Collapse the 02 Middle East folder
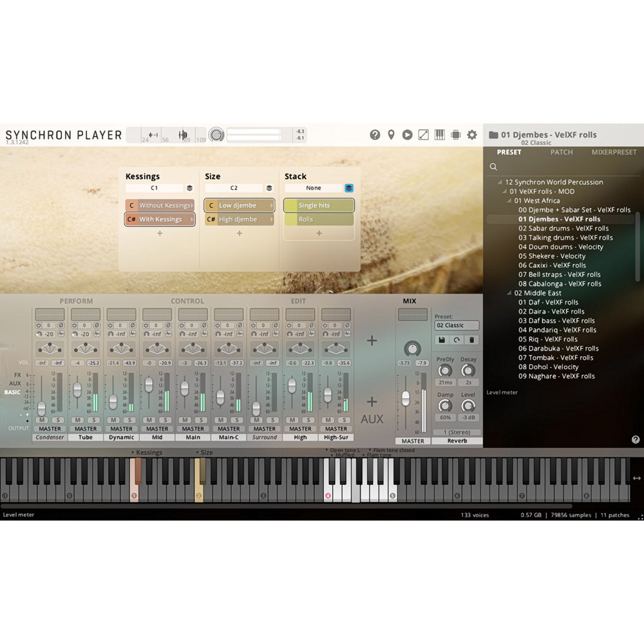This screenshot has height=644, width=644. 509,293
